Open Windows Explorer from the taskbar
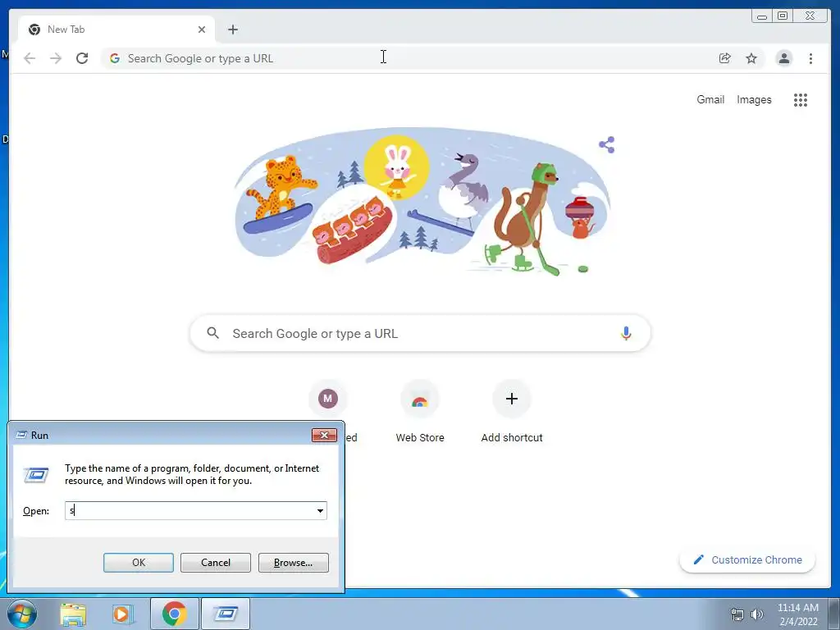Image resolution: width=840 pixels, height=630 pixels. 73,614
